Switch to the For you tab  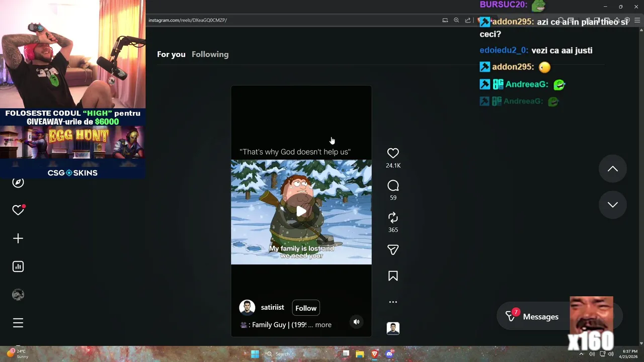(171, 54)
